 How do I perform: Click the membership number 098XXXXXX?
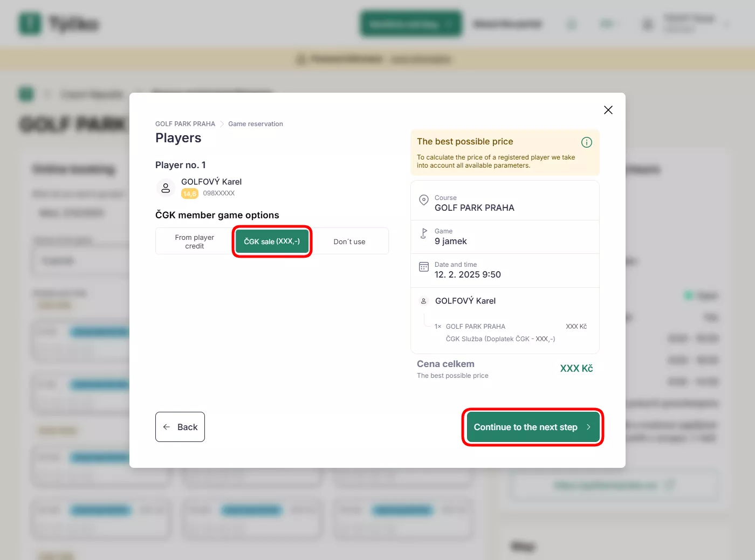(219, 193)
